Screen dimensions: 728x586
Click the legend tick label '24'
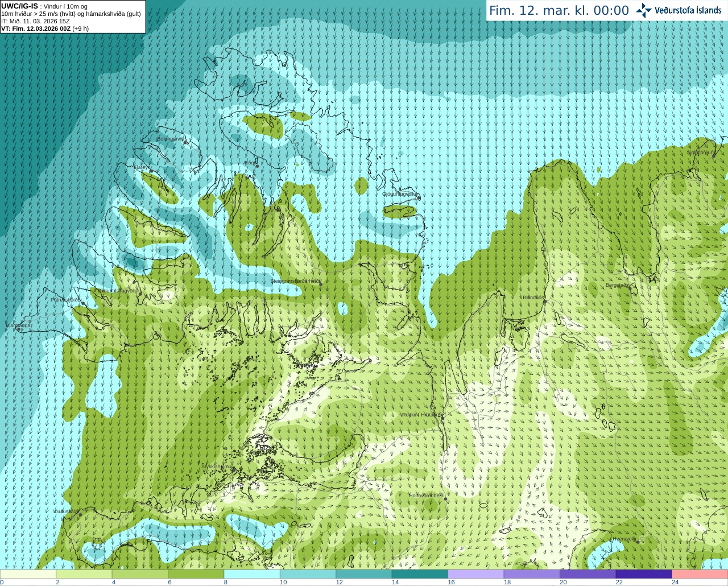(x=675, y=582)
